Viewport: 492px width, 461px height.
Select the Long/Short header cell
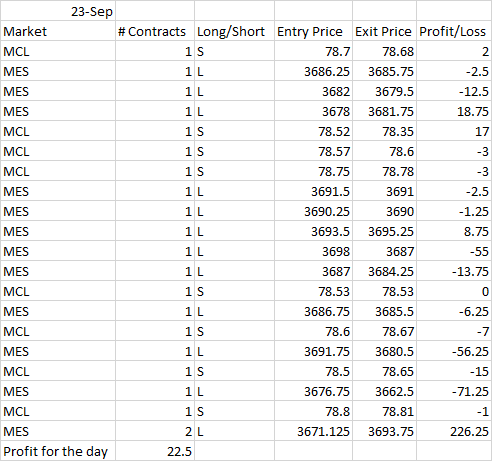click(x=234, y=31)
